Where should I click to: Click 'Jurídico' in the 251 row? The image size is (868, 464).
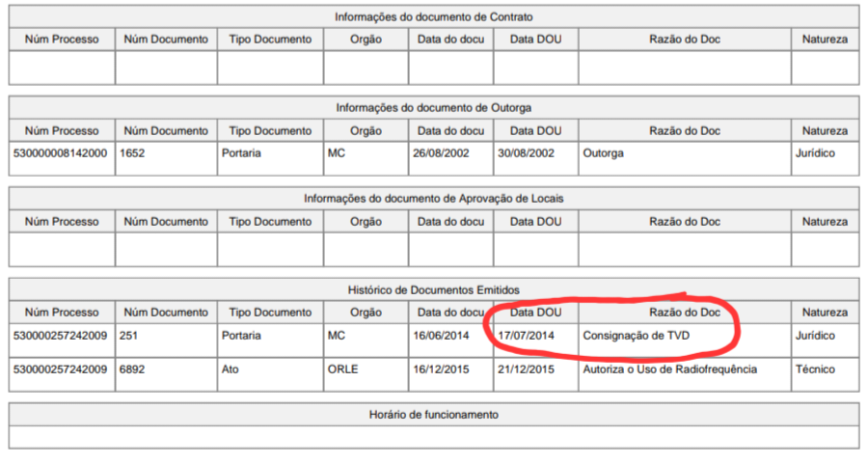[815, 336]
